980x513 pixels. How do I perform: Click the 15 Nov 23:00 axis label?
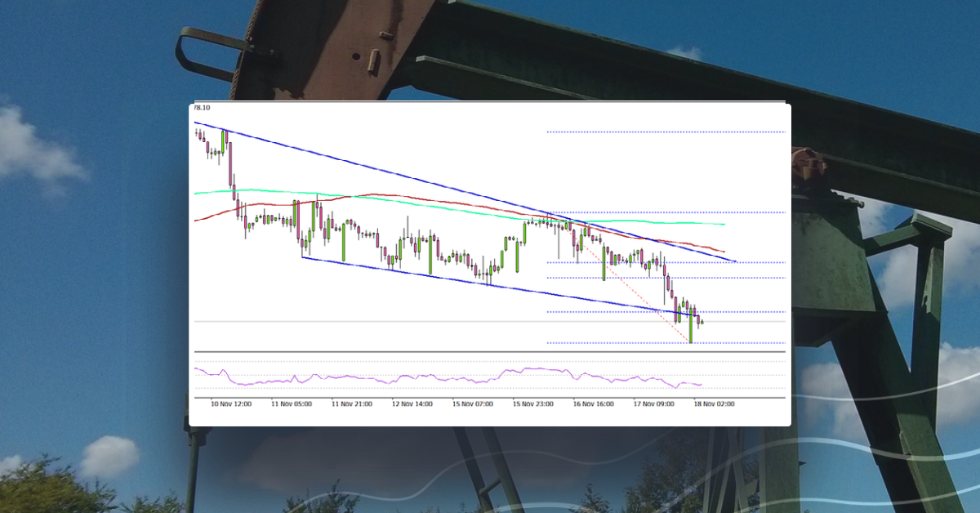pos(533,403)
